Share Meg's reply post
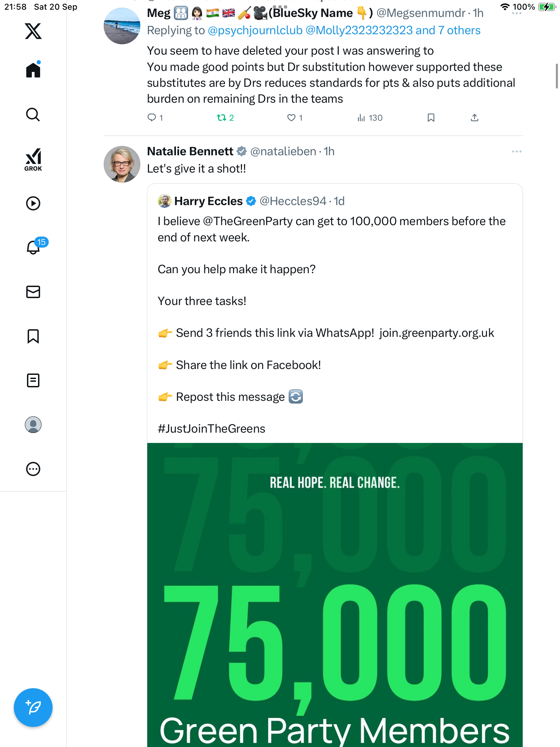This screenshot has height=747, width=560. point(475,118)
